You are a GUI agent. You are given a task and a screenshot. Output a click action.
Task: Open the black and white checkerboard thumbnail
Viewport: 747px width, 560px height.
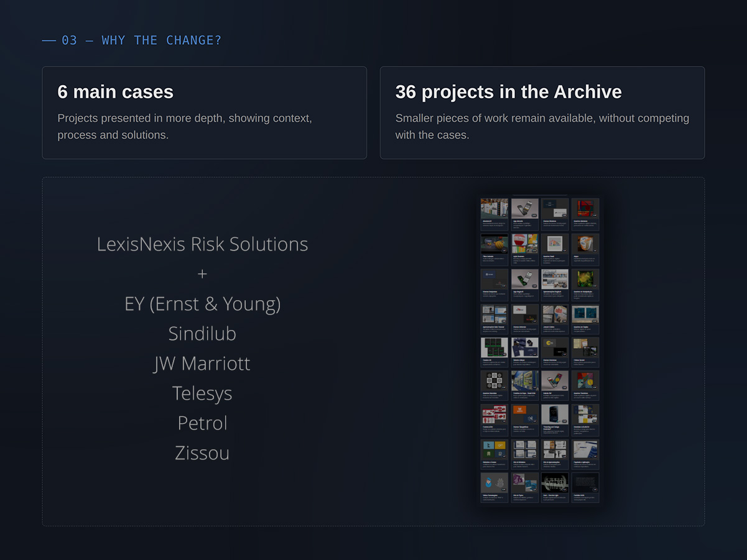pyautogui.click(x=494, y=380)
